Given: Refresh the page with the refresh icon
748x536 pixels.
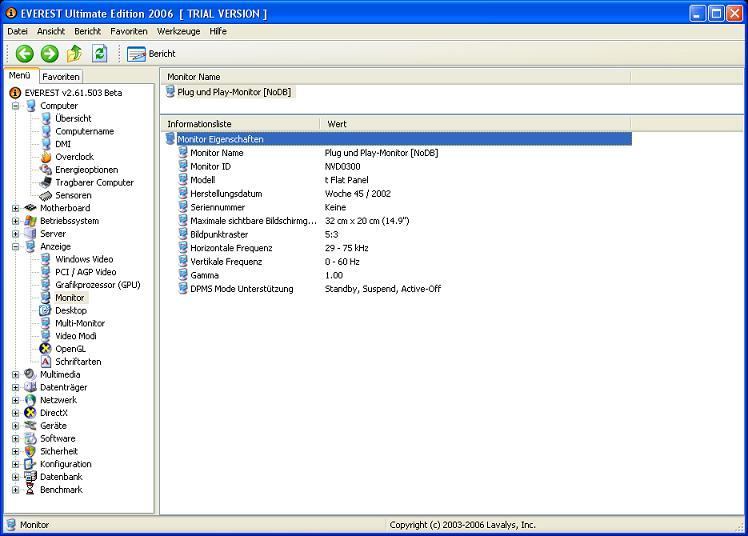Looking at the screenshot, I should 100,53.
